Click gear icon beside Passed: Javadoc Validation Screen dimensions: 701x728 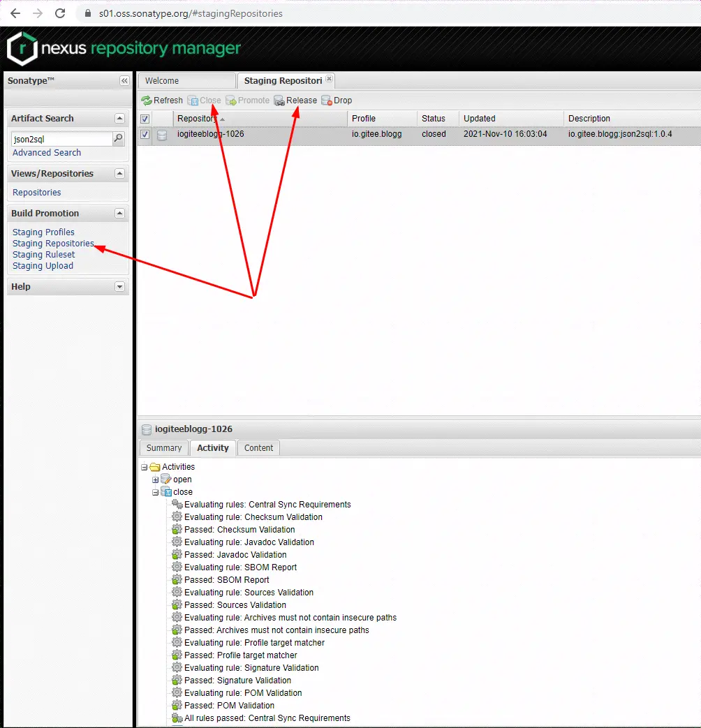coord(177,554)
